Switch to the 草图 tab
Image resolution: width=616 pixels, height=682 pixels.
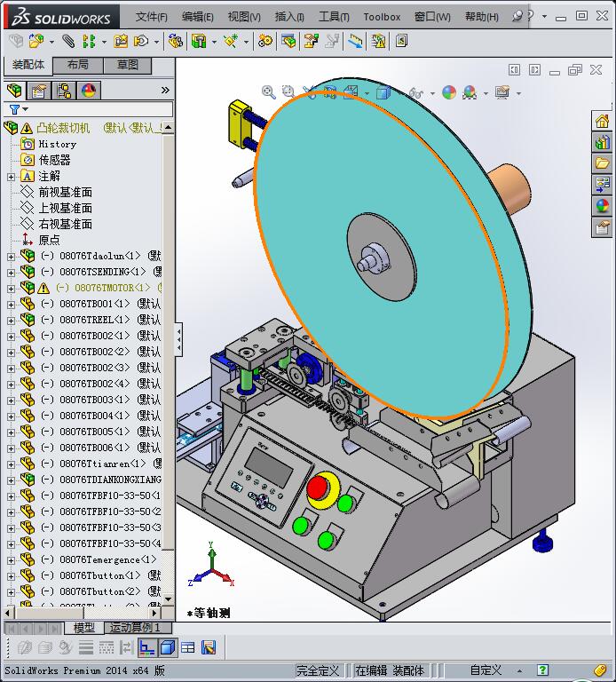coord(128,65)
